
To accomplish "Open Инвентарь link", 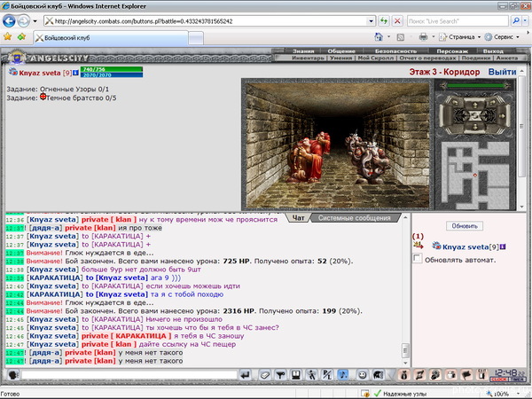I will coord(308,58).
